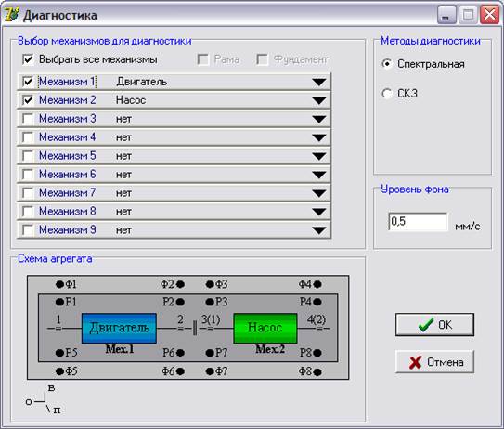Click the 'Мех.1' label under the motor
The height and width of the screenshot is (429, 504).
(x=120, y=349)
